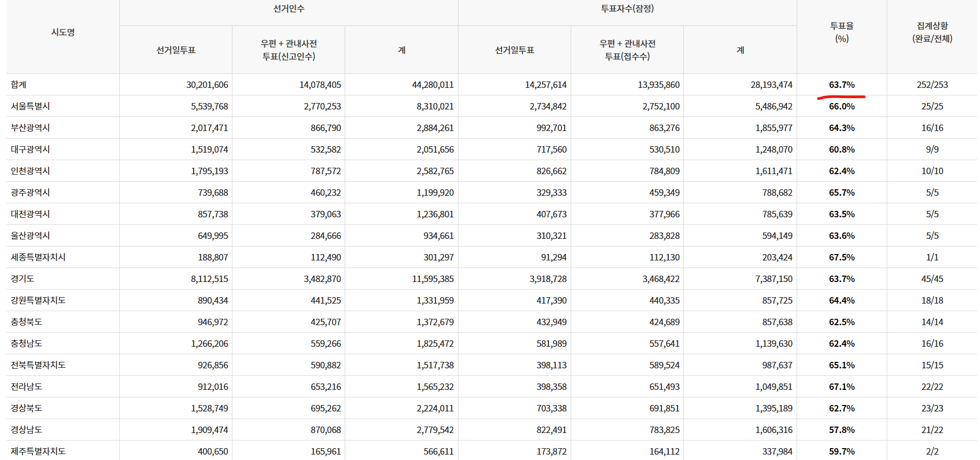
Task: Click the 시도명 column header
Action: pyautogui.click(x=63, y=32)
